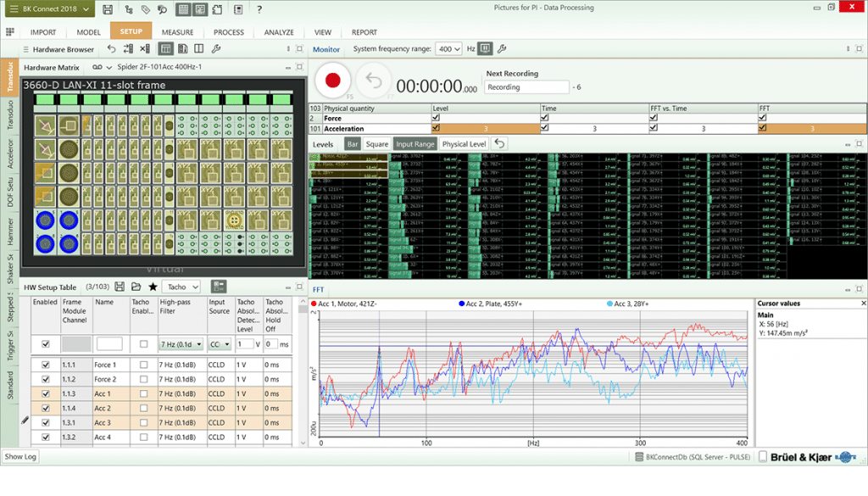868x496 pixels.
Task: Uncheck the Enabled checkbox for Force 1
Action: (x=46, y=365)
